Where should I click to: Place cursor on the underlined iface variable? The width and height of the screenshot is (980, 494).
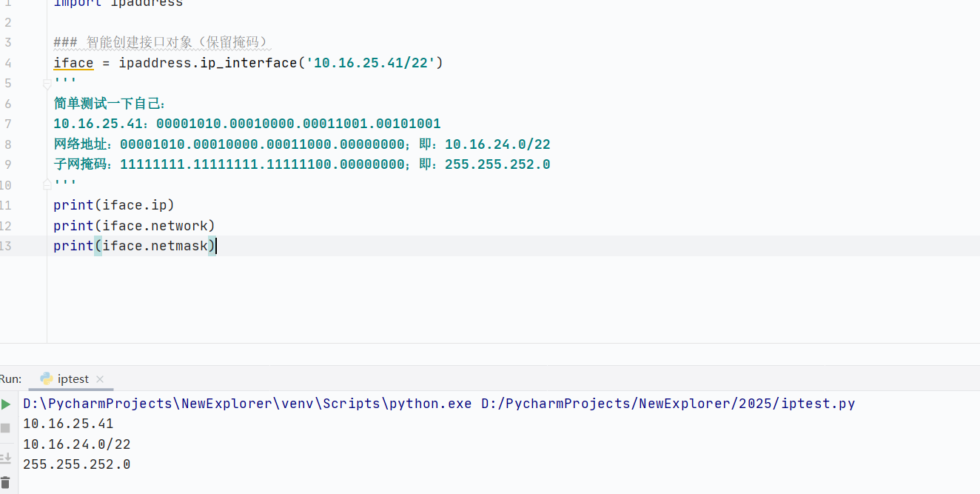(x=73, y=63)
